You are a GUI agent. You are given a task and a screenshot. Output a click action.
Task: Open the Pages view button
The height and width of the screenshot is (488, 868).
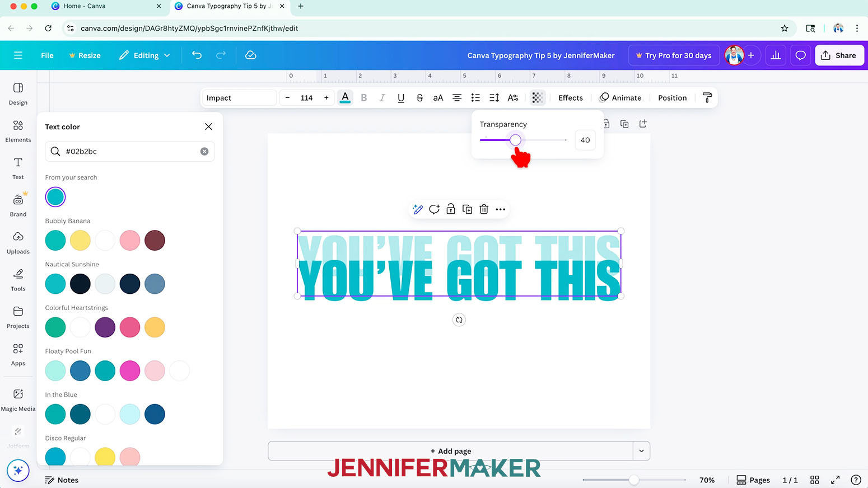(753, 480)
